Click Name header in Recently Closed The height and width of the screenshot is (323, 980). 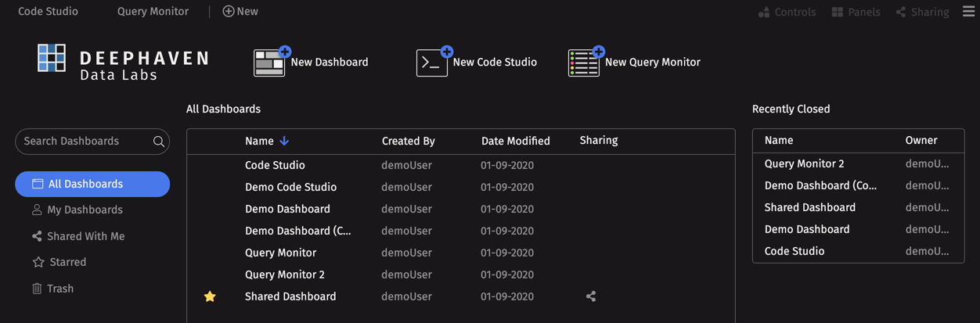coord(779,140)
